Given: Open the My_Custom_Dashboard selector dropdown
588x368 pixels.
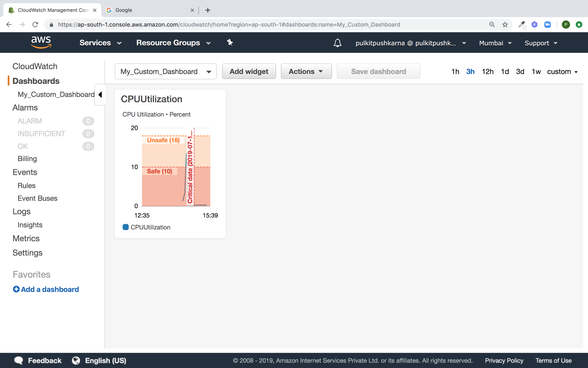Looking at the screenshot, I should pos(166,71).
